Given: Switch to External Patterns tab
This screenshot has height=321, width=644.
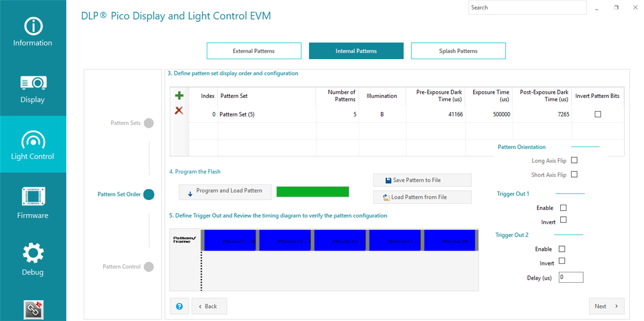Looking at the screenshot, I should pos(254,51).
